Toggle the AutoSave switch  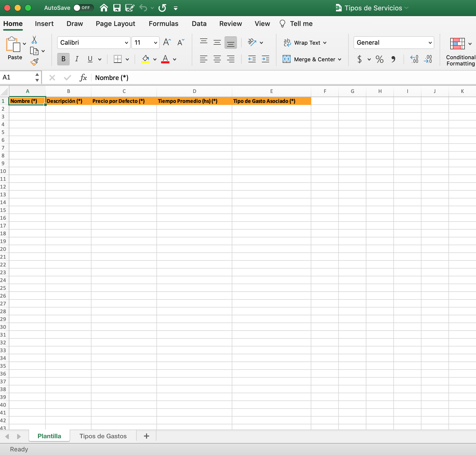(83, 8)
